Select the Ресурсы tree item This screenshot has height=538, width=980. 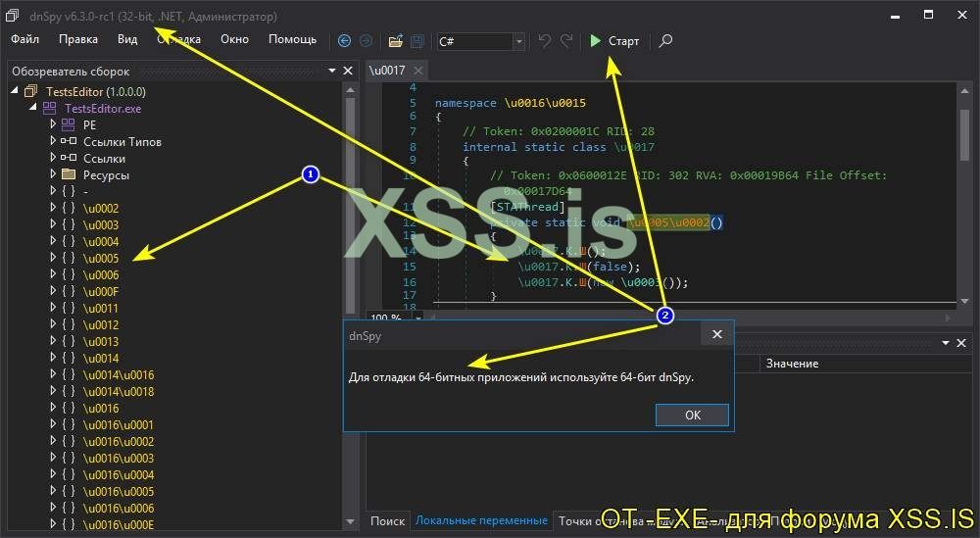coord(106,175)
